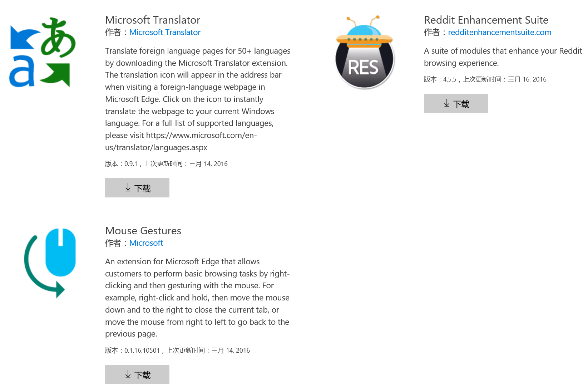Download the Mouse Gestures extension

[137, 374]
